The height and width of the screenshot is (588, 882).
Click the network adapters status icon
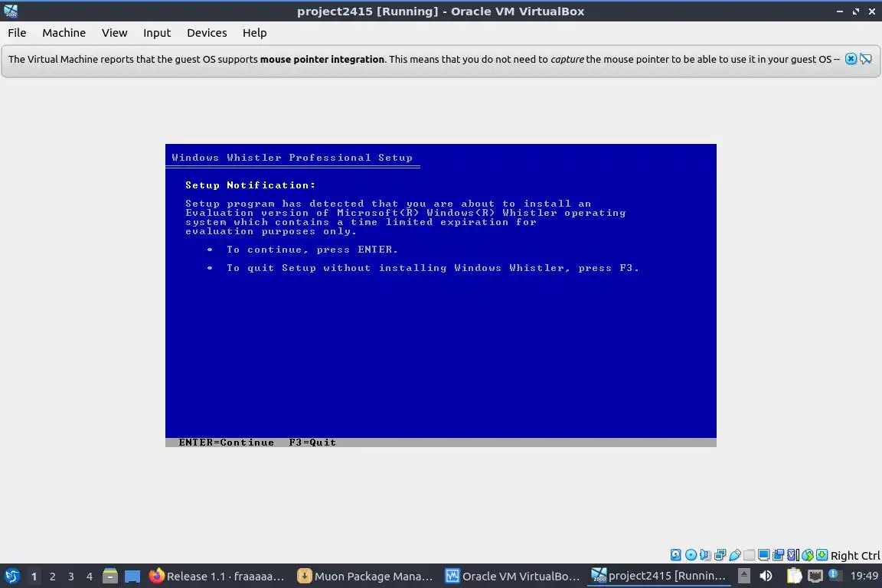(x=720, y=555)
